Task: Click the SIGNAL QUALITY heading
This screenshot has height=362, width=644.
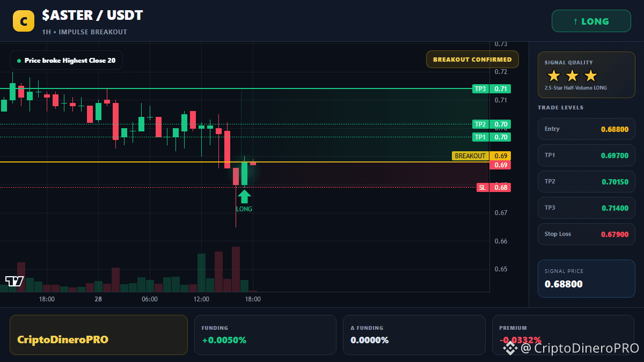Action: 568,63
